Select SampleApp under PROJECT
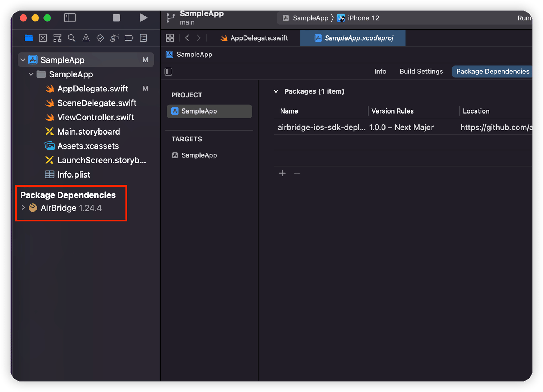 209,111
